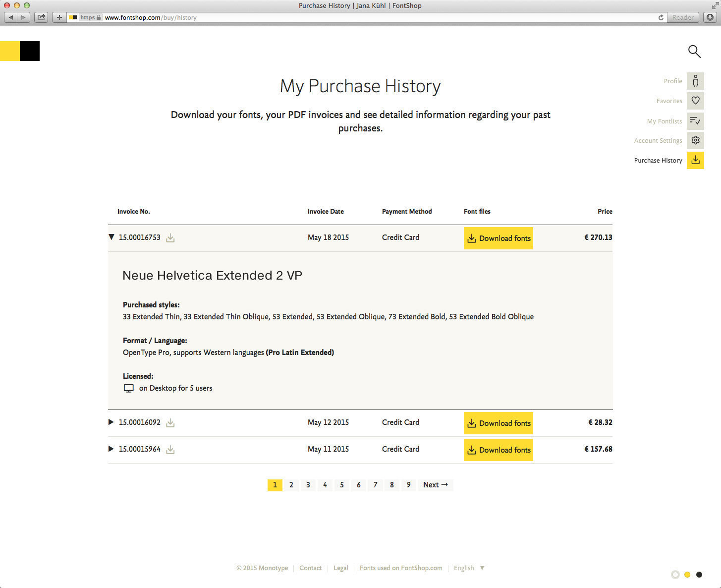Click the Invoice Date column header
This screenshot has height=588, width=721.
coord(326,212)
